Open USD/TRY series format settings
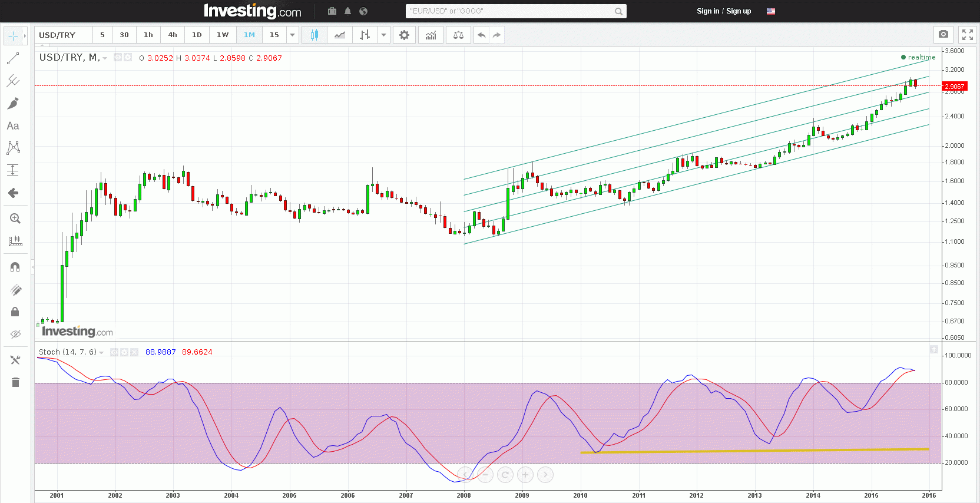The height and width of the screenshot is (503, 980). pyautogui.click(x=128, y=57)
